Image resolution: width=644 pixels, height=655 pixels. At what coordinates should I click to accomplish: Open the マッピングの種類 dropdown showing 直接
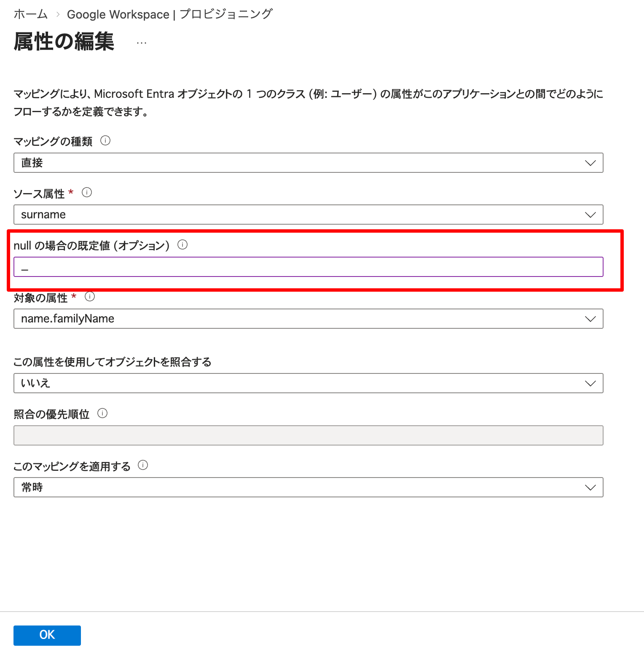coord(590,163)
